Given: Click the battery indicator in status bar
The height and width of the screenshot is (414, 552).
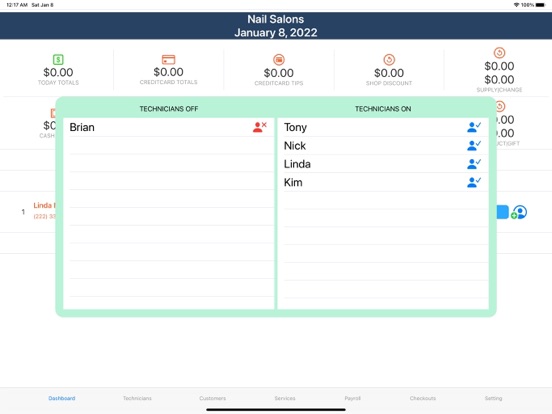Looking at the screenshot, I should pyautogui.click(x=540, y=5).
